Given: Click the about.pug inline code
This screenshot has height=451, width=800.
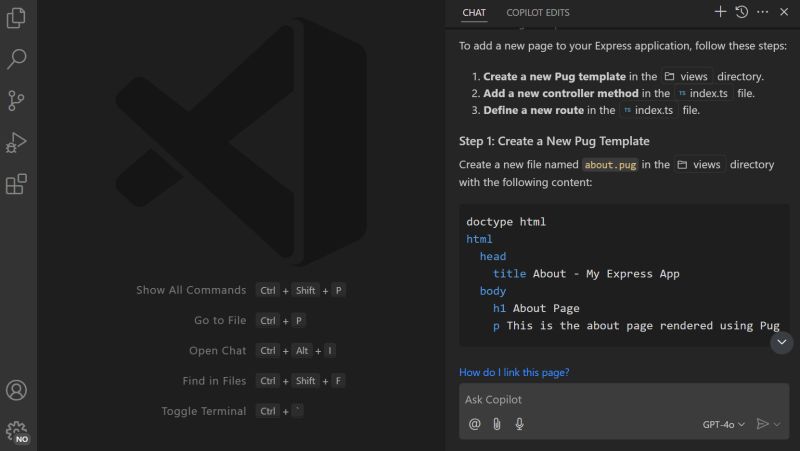Looking at the screenshot, I should point(610,165).
